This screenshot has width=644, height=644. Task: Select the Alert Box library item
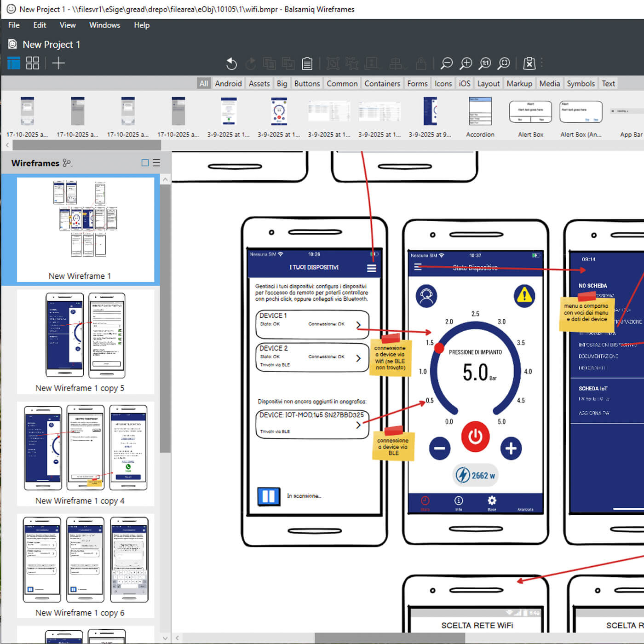click(x=530, y=111)
